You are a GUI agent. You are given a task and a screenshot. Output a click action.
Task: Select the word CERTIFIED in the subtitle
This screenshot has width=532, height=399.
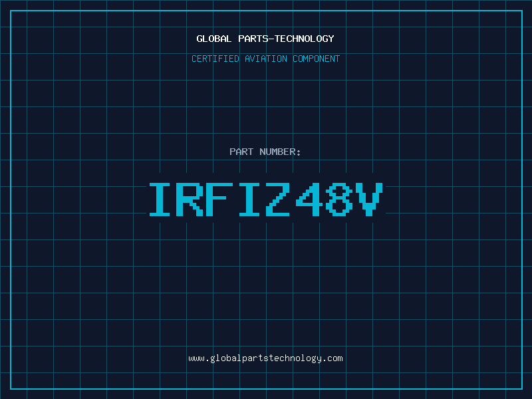point(215,59)
